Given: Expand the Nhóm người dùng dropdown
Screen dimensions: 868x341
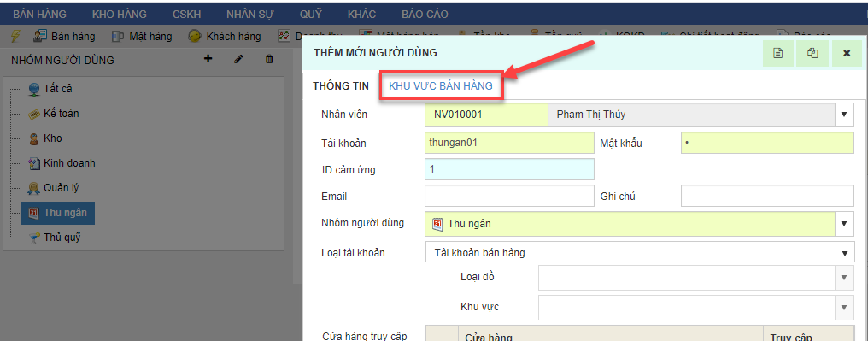Looking at the screenshot, I should pos(844,224).
